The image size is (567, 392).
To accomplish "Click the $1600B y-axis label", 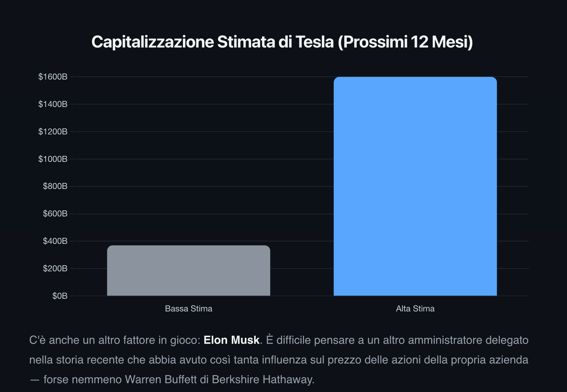I will (53, 76).
